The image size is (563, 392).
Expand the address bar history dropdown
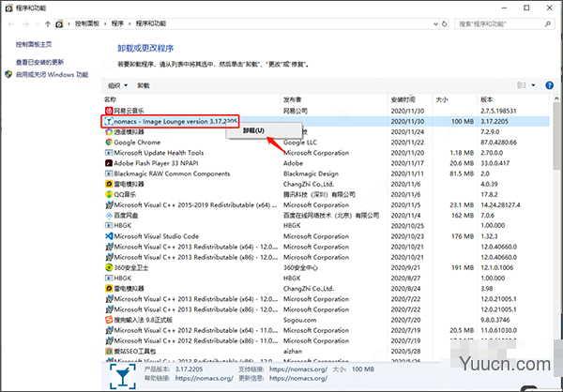pyautogui.click(x=435, y=24)
